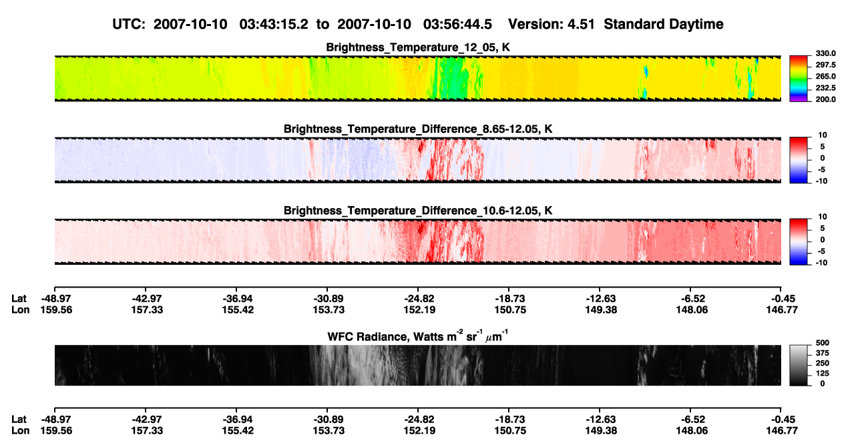Click bottom axis longitude value 152.19
The width and height of the screenshot is (868, 445).
tap(417, 430)
